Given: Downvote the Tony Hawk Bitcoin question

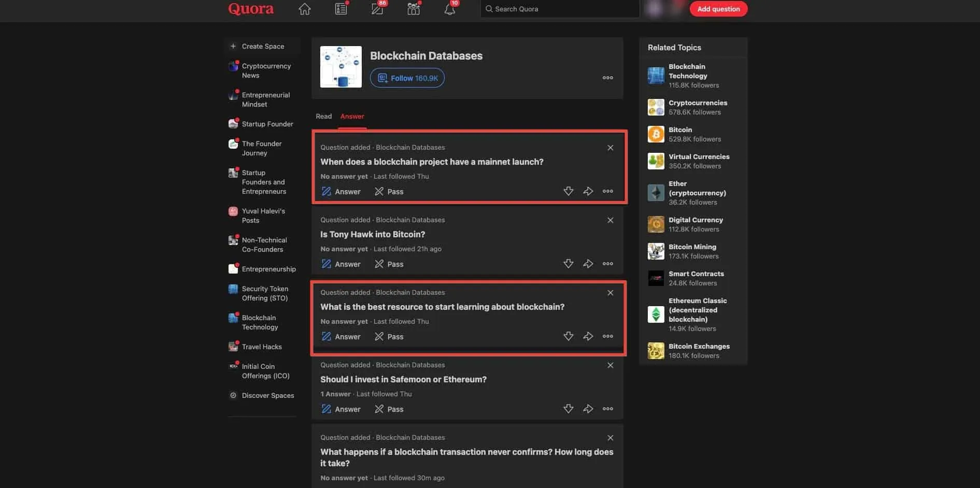Looking at the screenshot, I should pyautogui.click(x=568, y=263).
